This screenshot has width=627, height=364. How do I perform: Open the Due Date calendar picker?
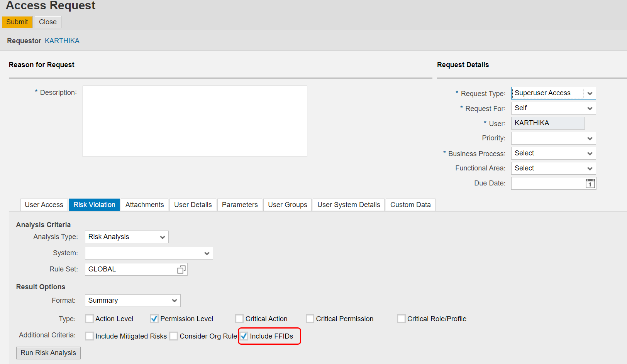tap(590, 183)
